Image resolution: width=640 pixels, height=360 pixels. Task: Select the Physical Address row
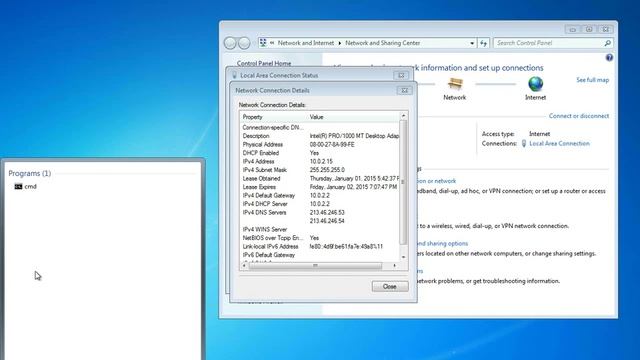pos(320,144)
